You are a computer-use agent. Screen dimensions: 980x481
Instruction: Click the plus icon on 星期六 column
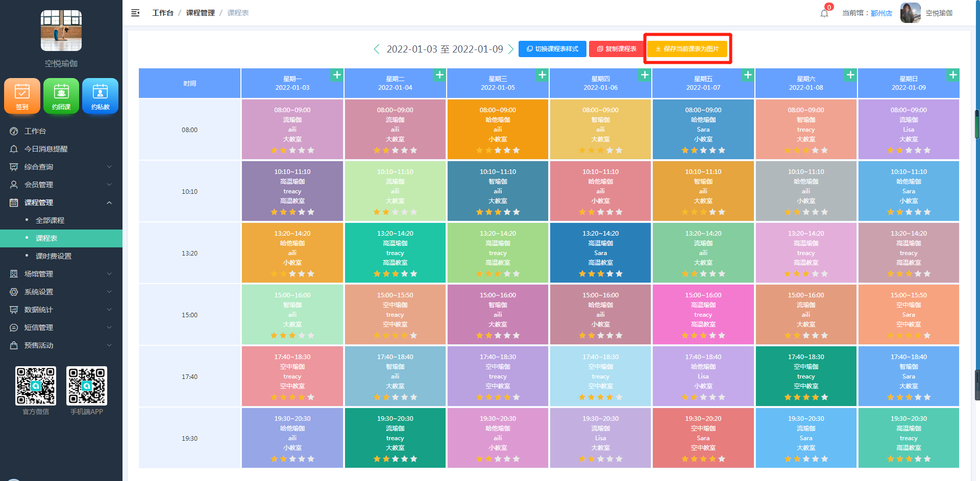point(850,75)
